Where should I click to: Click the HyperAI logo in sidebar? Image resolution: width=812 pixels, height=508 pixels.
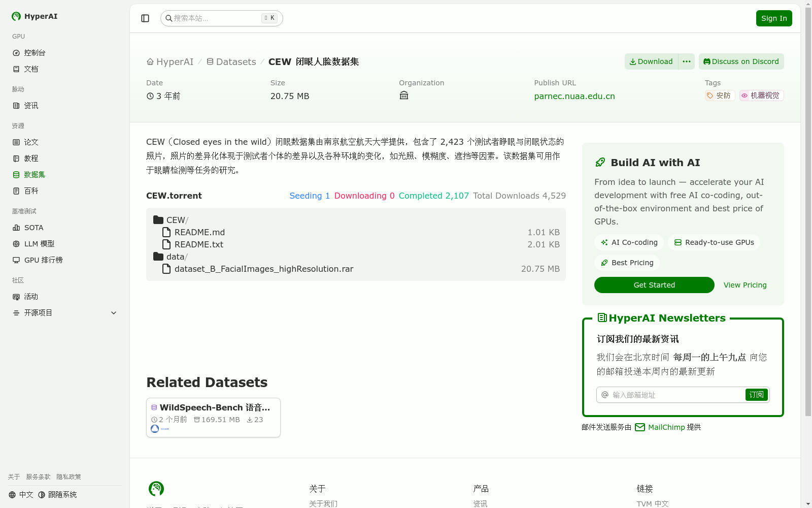click(35, 16)
